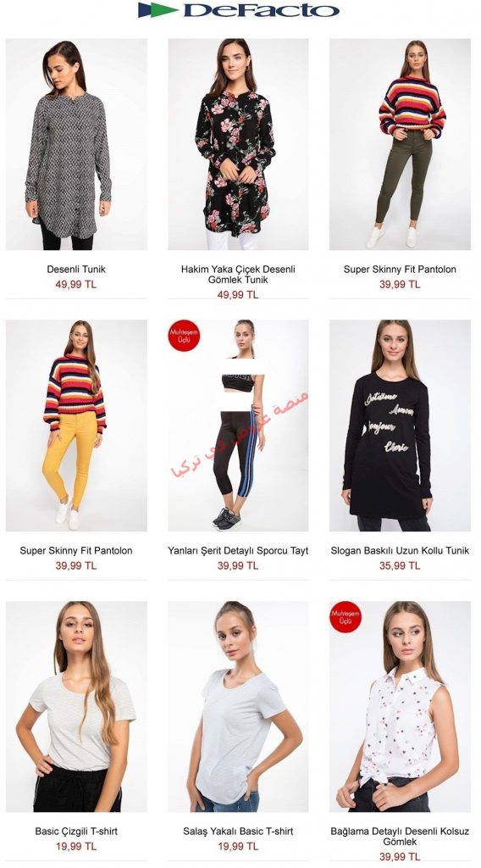
Task: Click the Desenli Tunik title link
Action: point(76,270)
